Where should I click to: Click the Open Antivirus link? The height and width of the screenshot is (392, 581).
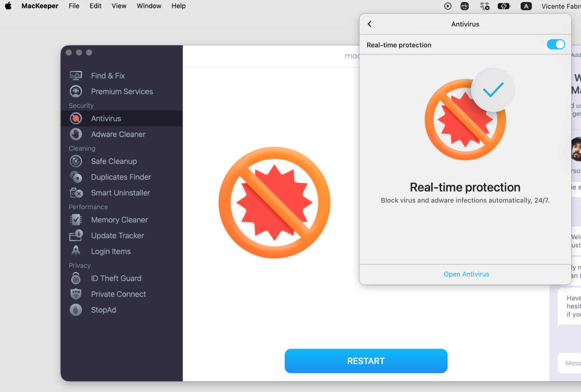click(x=466, y=274)
